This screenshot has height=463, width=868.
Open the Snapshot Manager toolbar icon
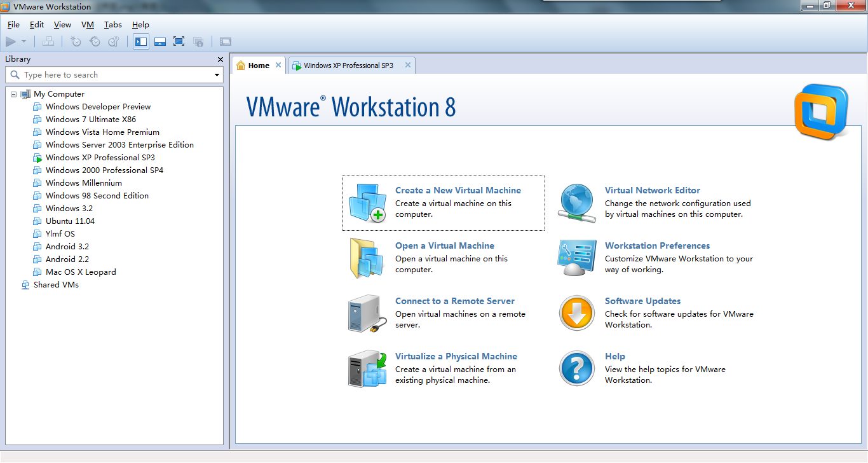pos(114,41)
